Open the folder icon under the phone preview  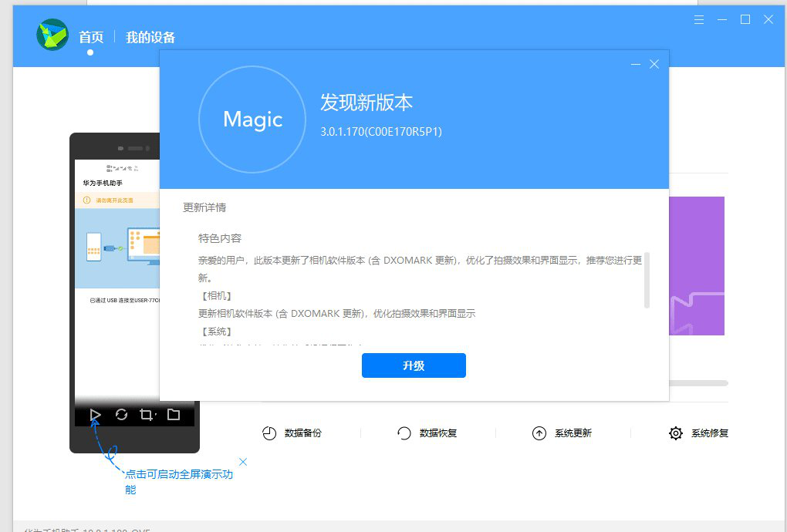174,415
